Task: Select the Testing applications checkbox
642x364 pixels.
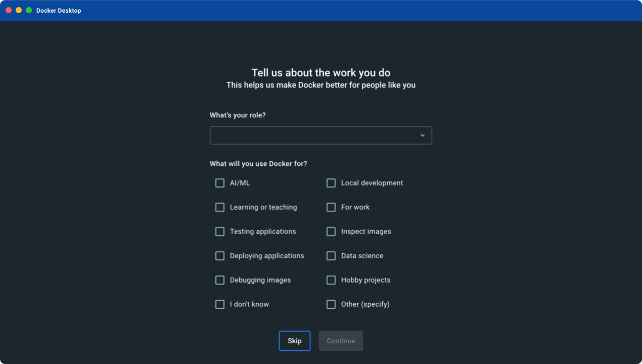Action: click(x=220, y=232)
